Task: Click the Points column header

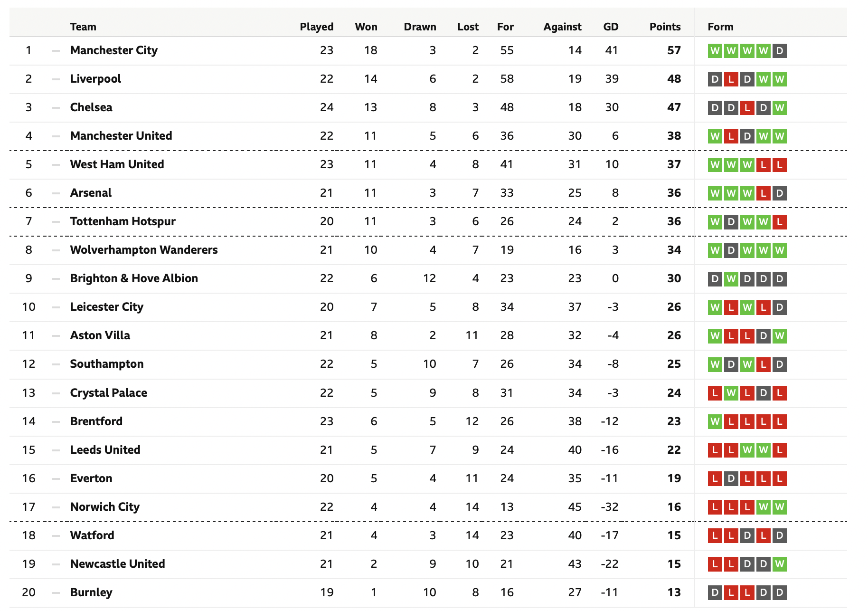Action: [665, 27]
